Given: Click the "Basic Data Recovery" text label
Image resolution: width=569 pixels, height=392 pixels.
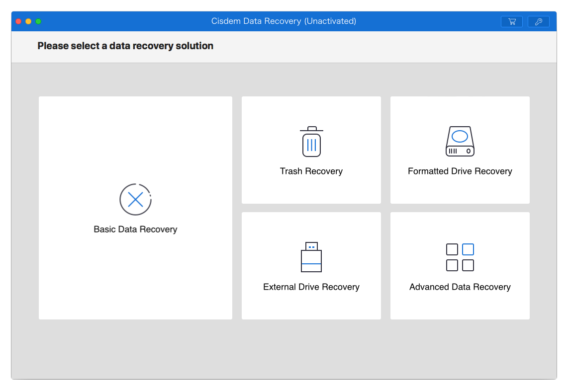Looking at the screenshot, I should pyautogui.click(x=135, y=229).
